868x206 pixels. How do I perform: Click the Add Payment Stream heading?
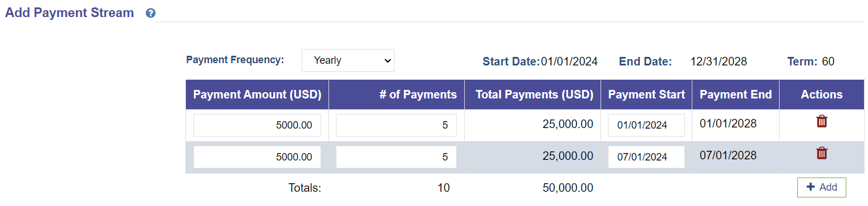tap(70, 13)
